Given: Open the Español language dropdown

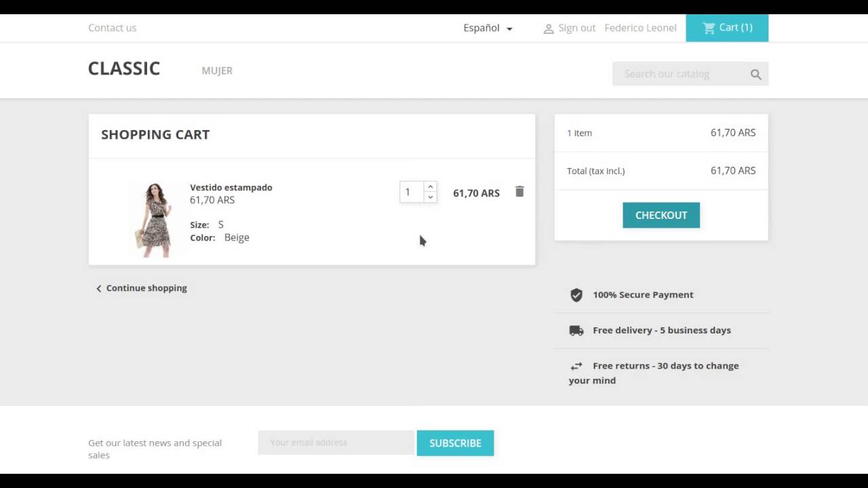Looking at the screenshot, I should [x=488, y=28].
